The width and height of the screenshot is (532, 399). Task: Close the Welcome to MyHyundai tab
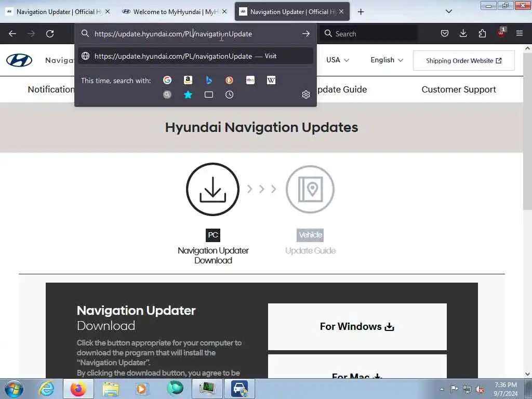pos(224,11)
